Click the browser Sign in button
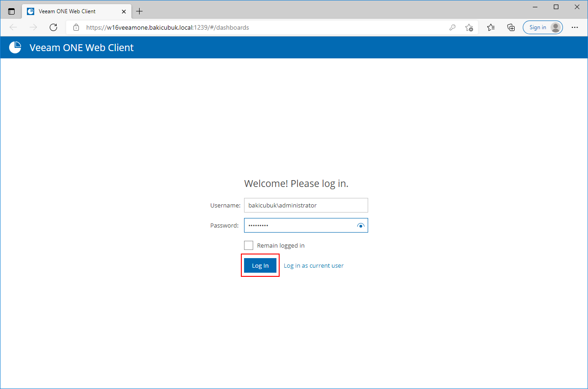Viewport: 588px width, 389px height. (x=543, y=27)
